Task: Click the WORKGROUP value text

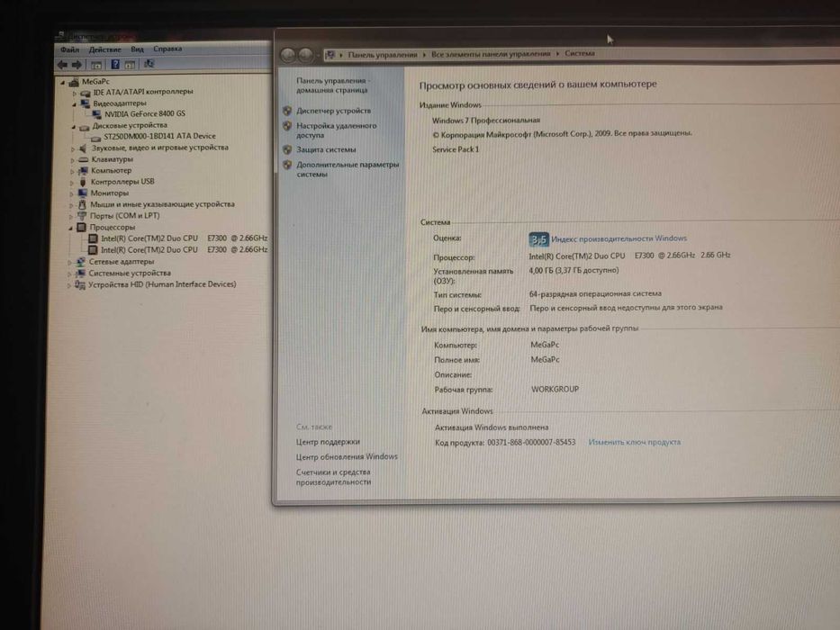Action: pyautogui.click(x=555, y=390)
